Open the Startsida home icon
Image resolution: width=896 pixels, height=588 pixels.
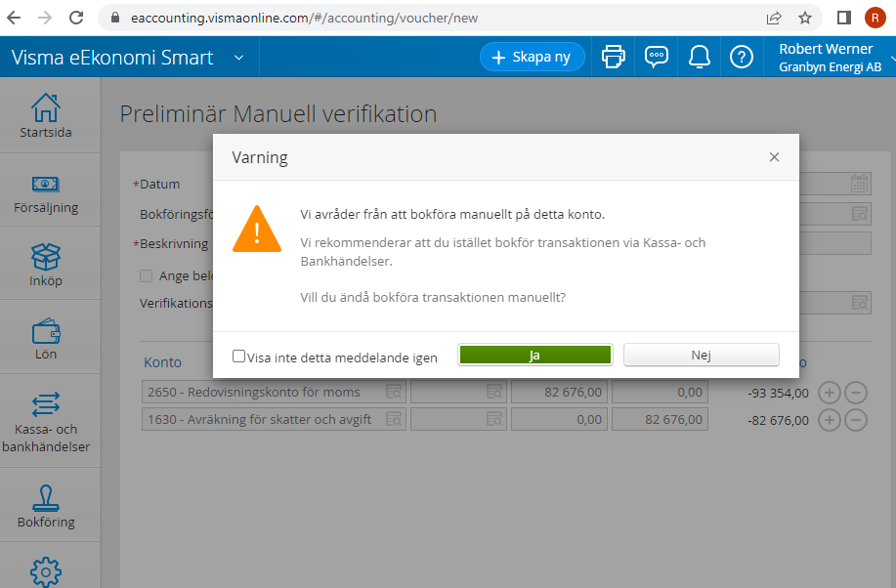coord(46,108)
